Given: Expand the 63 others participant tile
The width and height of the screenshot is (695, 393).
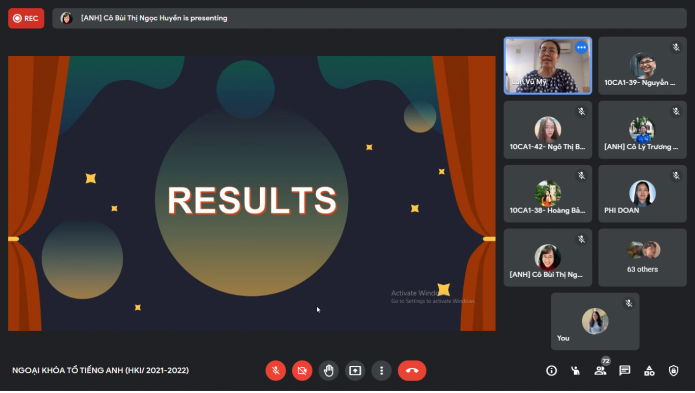Looking at the screenshot, I should tap(642, 257).
